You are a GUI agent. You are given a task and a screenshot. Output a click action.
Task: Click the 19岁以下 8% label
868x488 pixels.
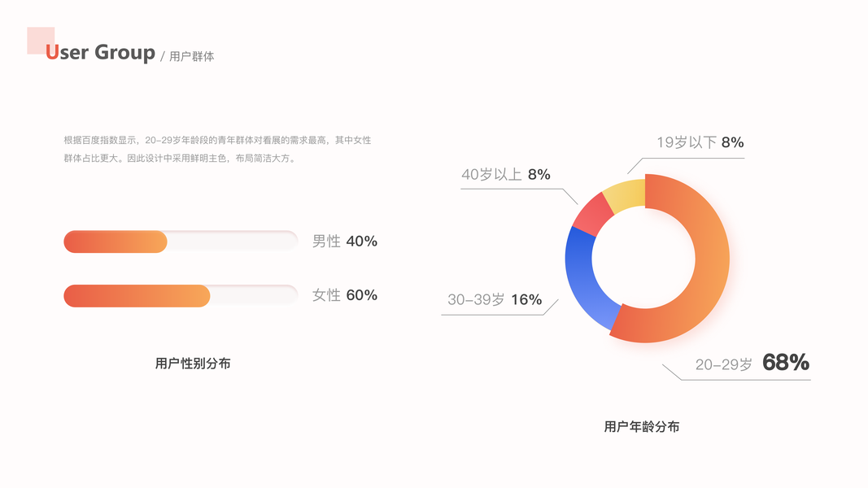pyautogui.click(x=700, y=143)
